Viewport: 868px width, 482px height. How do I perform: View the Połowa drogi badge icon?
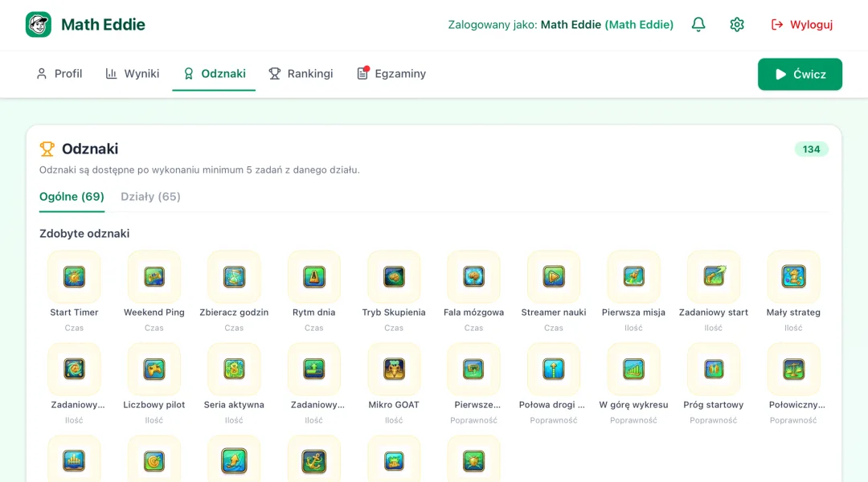(554, 369)
